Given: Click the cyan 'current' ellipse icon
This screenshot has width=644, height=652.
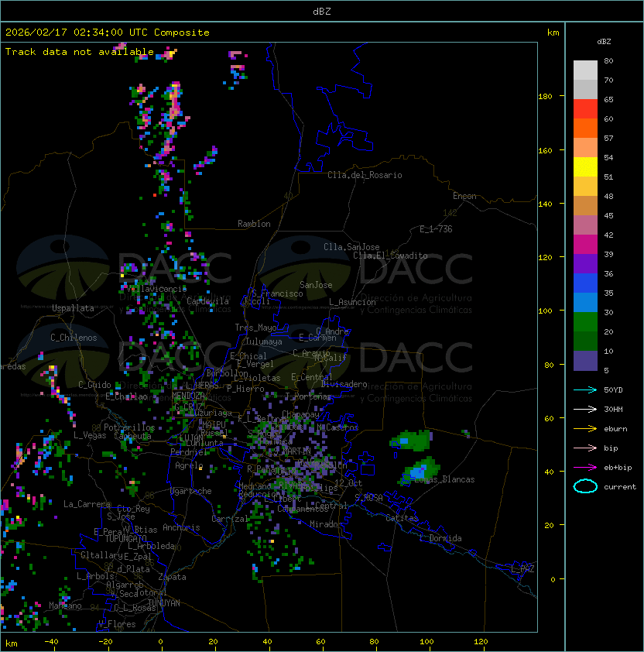Looking at the screenshot, I should (x=585, y=486).
